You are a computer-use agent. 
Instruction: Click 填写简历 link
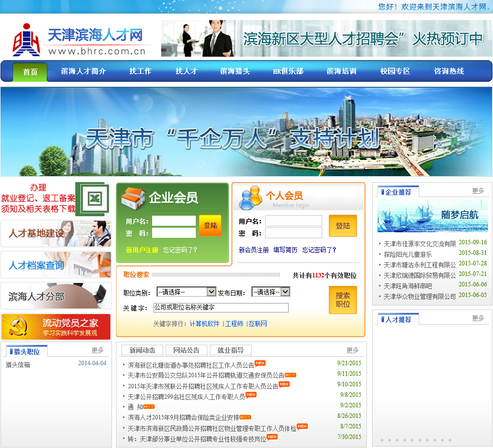click(285, 250)
